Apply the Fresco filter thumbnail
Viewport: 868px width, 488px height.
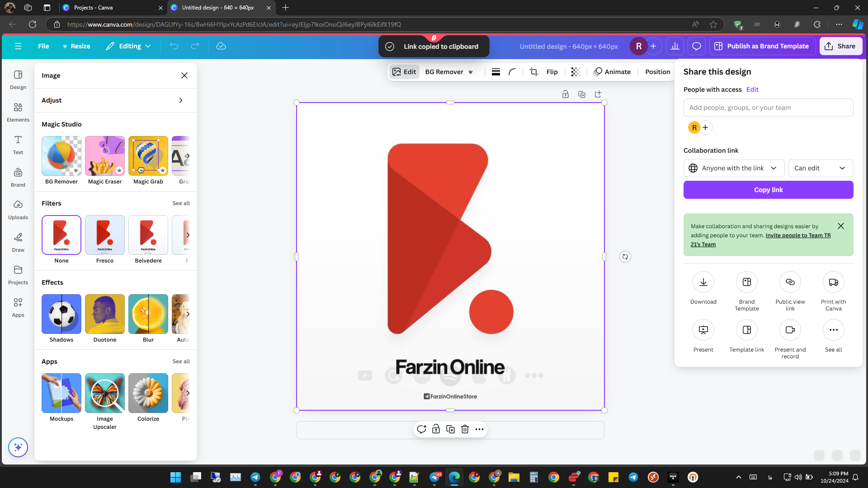click(105, 235)
